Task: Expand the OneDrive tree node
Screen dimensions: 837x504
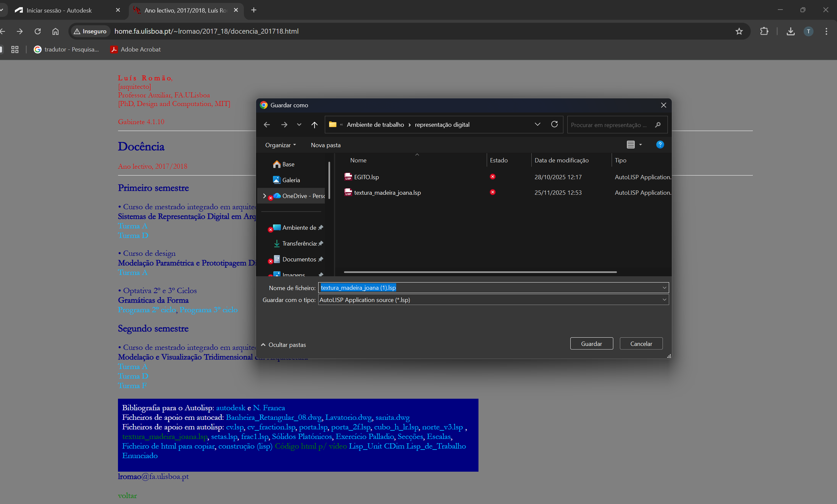Action: pyautogui.click(x=264, y=196)
